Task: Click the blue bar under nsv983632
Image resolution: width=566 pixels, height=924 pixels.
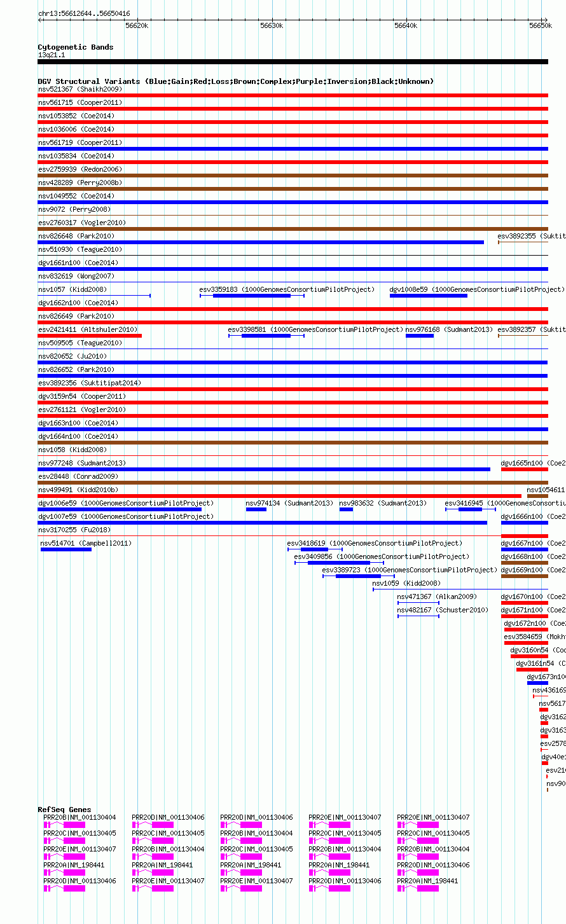Action: tap(346, 509)
